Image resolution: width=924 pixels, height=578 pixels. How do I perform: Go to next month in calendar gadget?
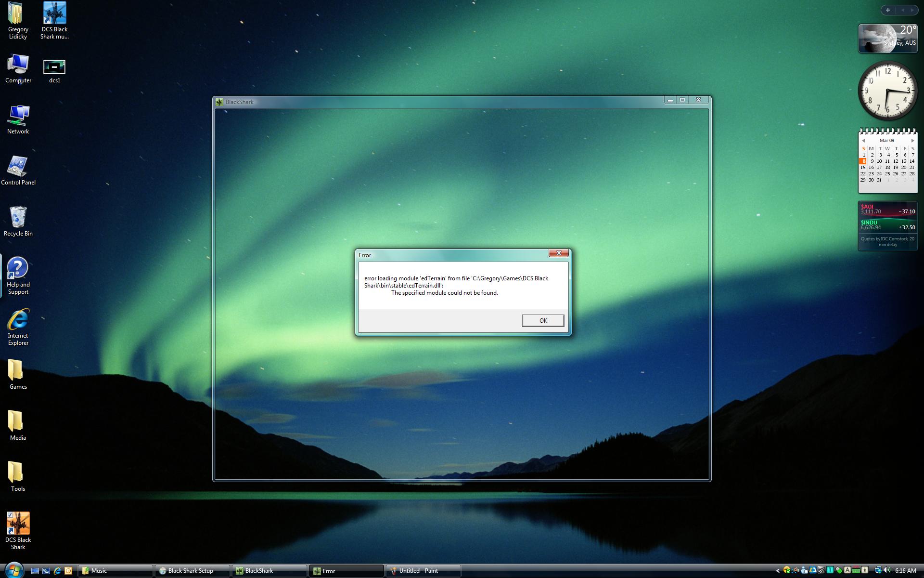(912, 141)
